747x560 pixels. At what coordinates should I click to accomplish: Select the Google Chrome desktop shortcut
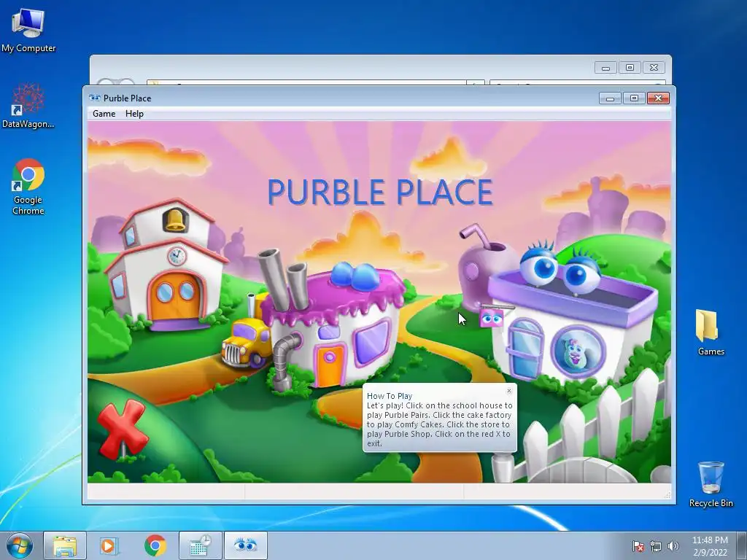28,187
